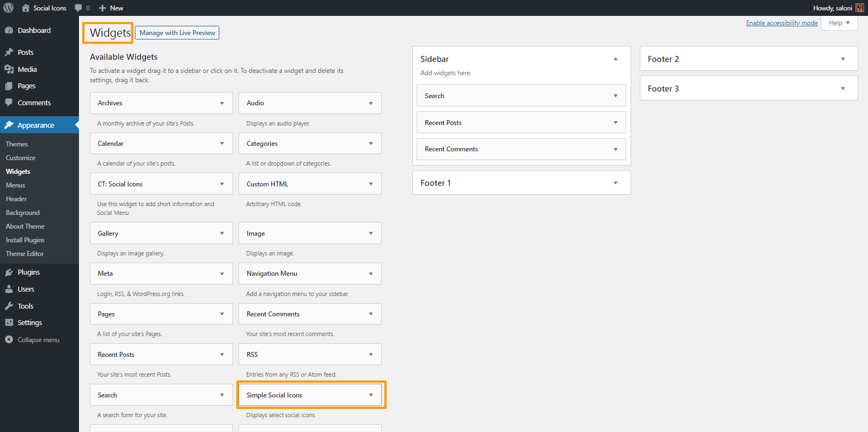Click the New label in admin bar
The height and width of the screenshot is (432, 868).
point(116,8)
